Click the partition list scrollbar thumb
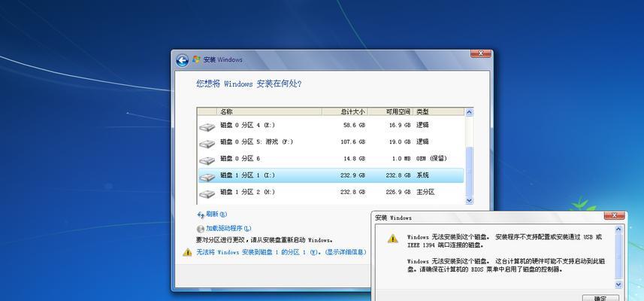The width and height of the screenshot is (644, 301). 469,172
